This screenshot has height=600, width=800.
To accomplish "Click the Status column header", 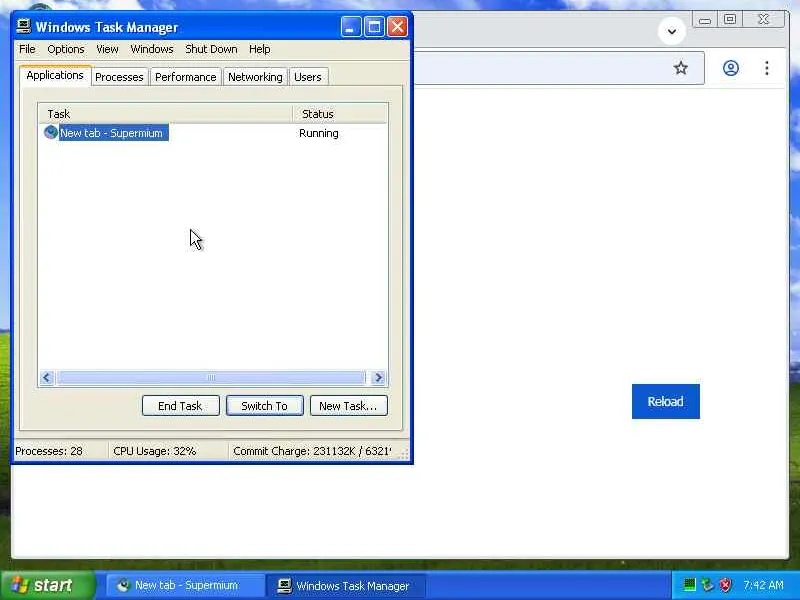I will (x=340, y=114).
